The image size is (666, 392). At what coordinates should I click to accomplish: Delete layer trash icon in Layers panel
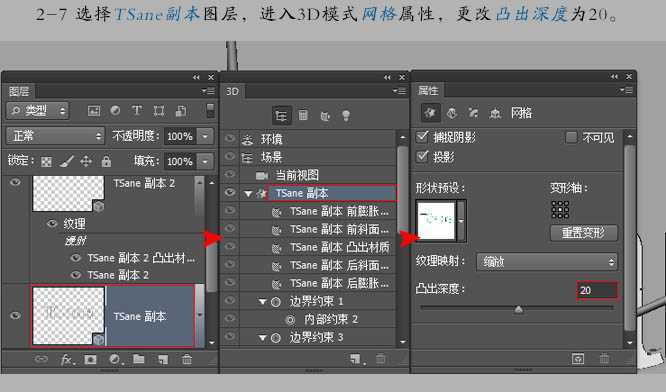tap(187, 360)
